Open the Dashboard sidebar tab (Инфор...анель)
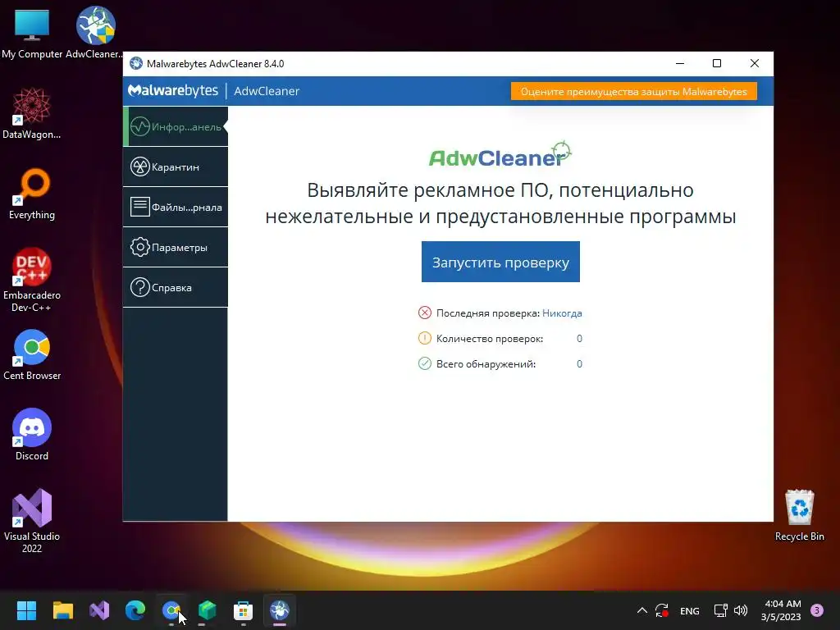Screen dimensions: 840x630 [x=176, y=126]
